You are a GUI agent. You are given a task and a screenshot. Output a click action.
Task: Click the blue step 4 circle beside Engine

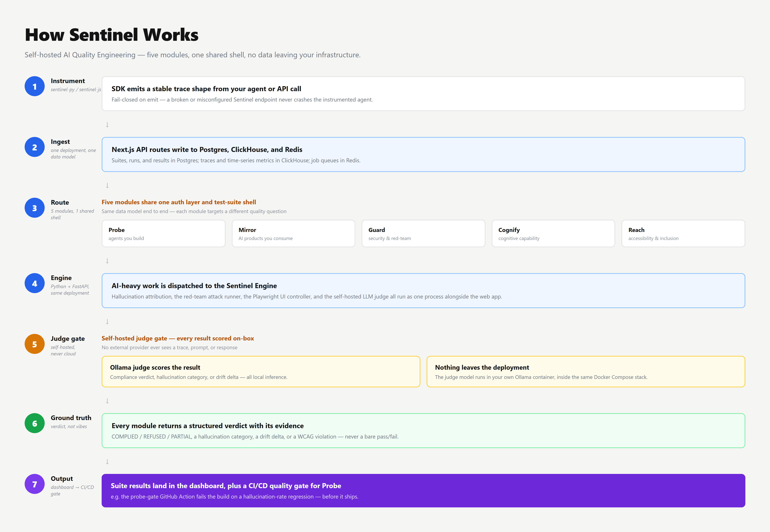pyautogui.click(x=34, y=283)
